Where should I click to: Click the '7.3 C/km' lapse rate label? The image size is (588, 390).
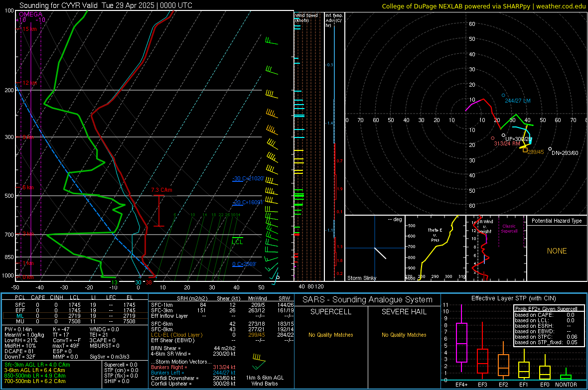click(x=161, y=190)
